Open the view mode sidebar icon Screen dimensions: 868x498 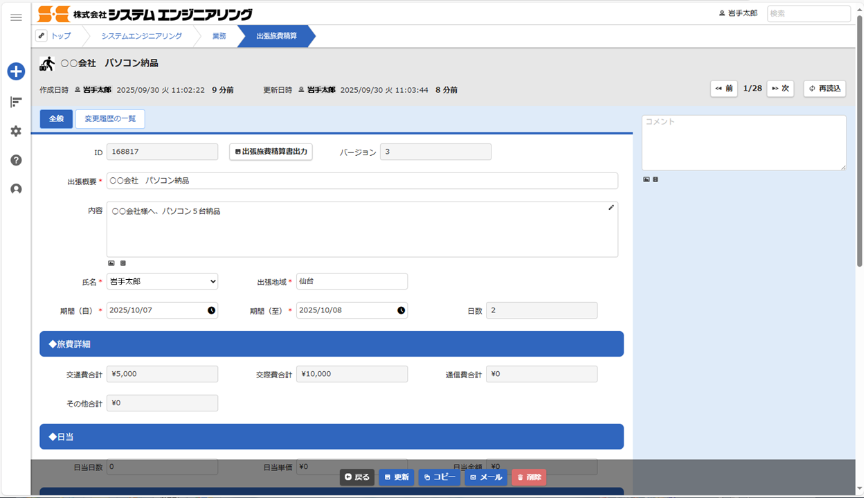16,102
